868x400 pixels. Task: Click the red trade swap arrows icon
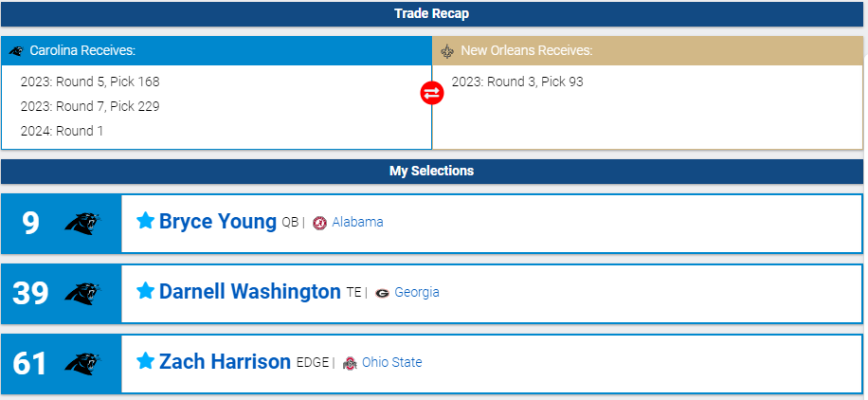[x=432, y=93]
